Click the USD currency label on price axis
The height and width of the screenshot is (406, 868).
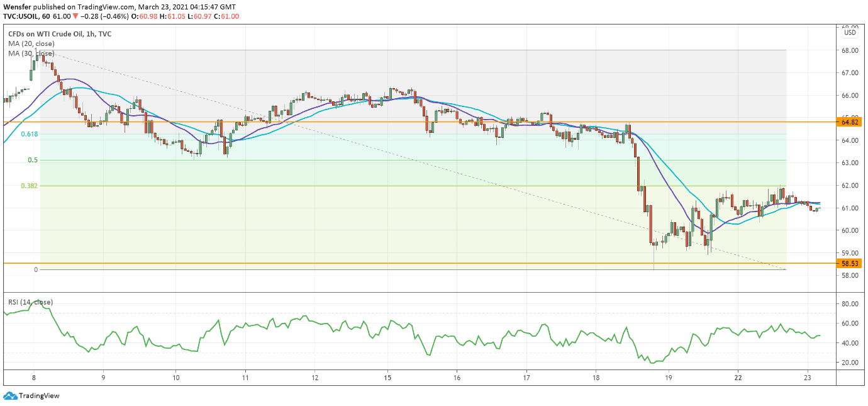pos(850,33)
